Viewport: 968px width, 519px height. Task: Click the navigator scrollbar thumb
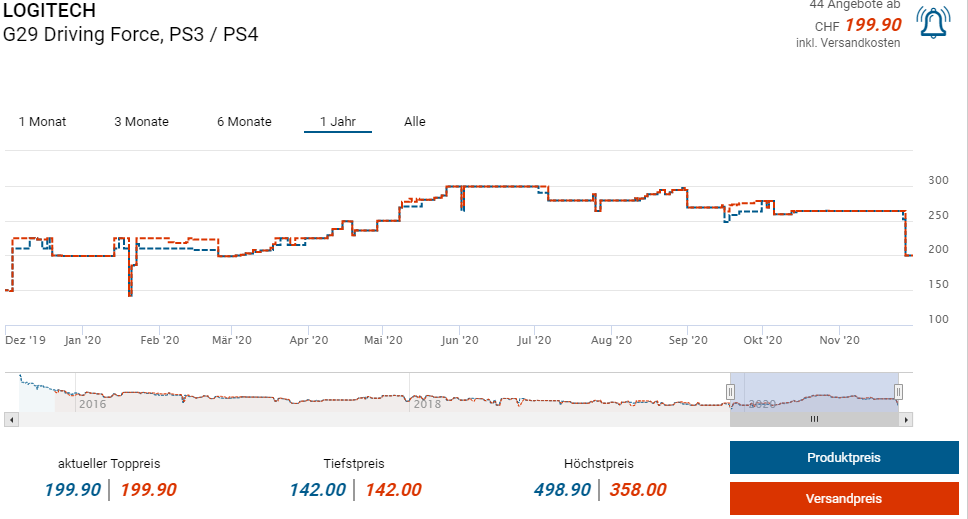(x=814, y=420)
